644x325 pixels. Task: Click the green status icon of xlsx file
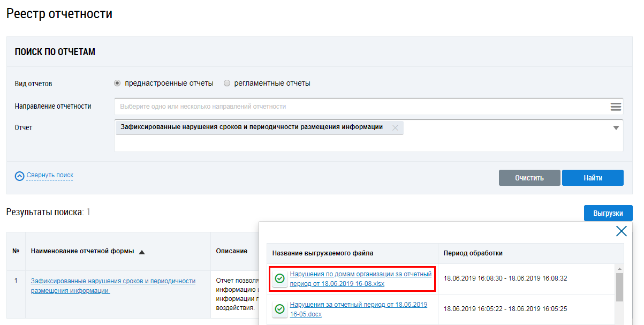point(279,279)
